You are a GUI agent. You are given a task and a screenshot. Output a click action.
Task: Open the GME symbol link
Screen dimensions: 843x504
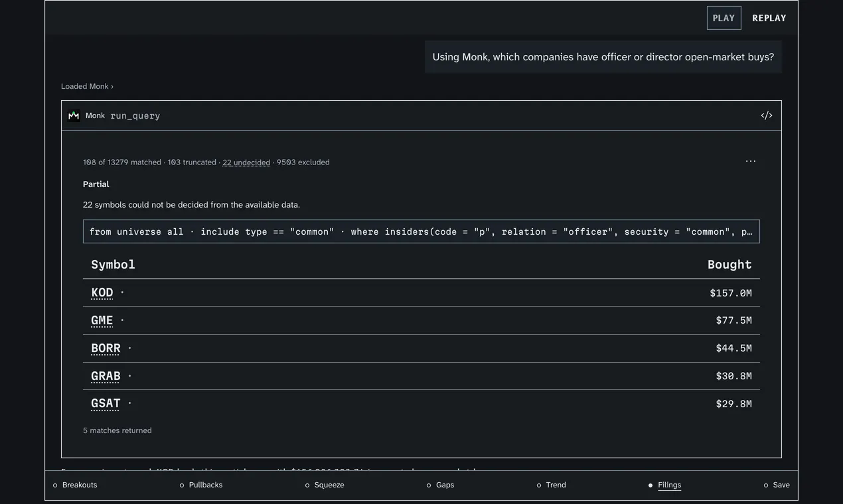(102, 320)
